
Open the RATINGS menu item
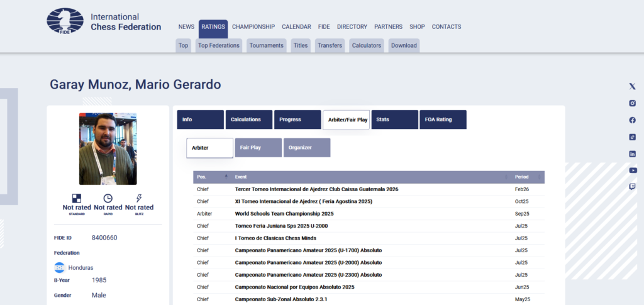point(213,27)
